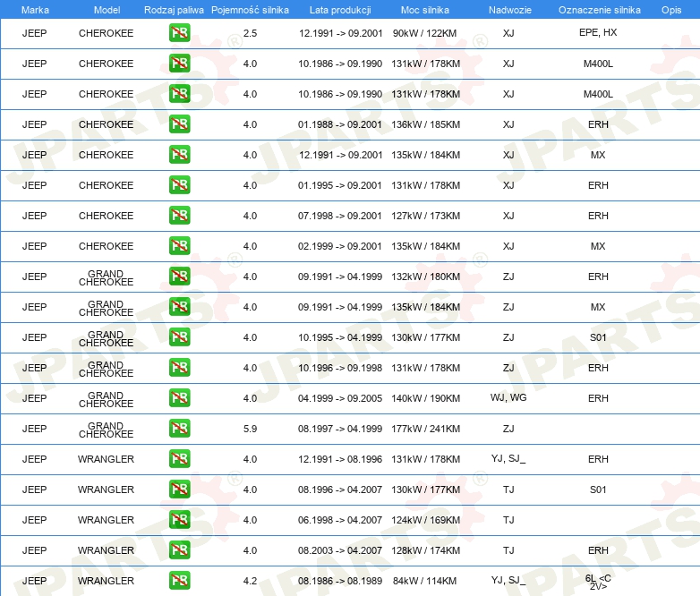Click JEEP in the 127kW / 173KM row
Screen dimensions: 700x596
tap(34, 216)
